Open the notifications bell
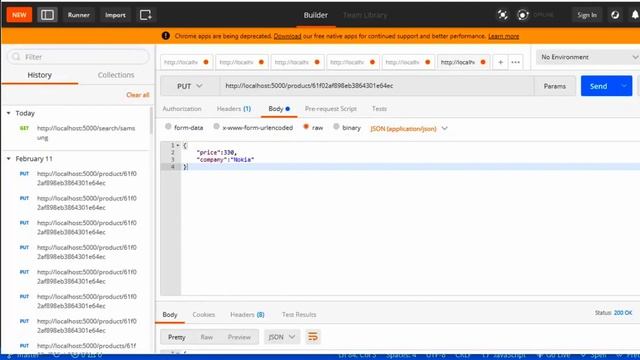 pos(635,15)
